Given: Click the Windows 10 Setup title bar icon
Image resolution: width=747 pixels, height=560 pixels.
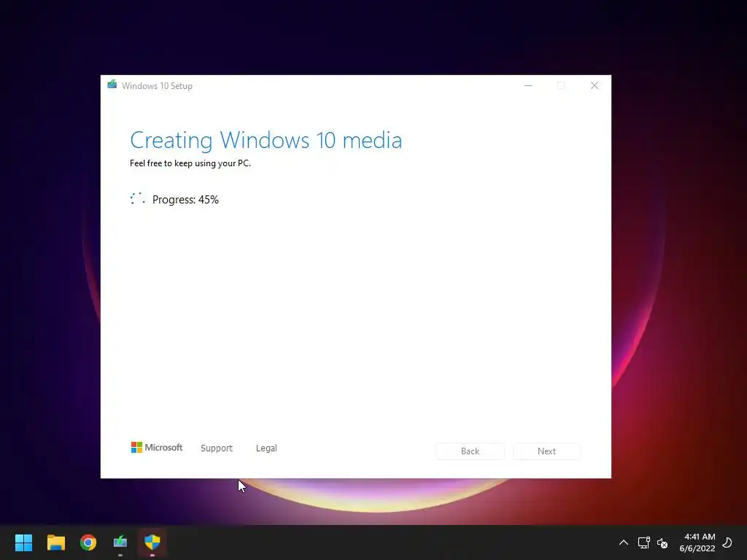Looking at the screenshot, I should (x=112, y=85).
